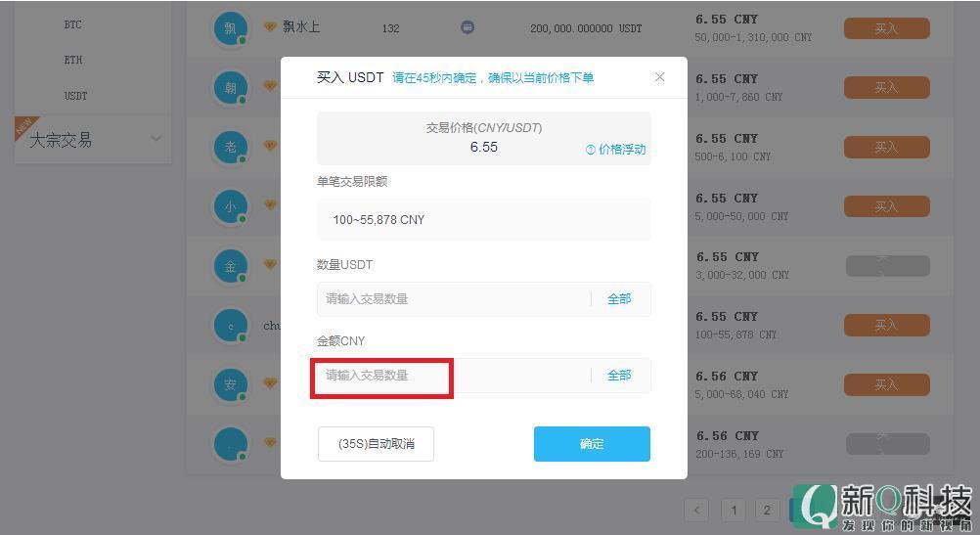Click the 安 merchant avatar
The height and width of the screenshot is (535, 980).
pos(231,384)
